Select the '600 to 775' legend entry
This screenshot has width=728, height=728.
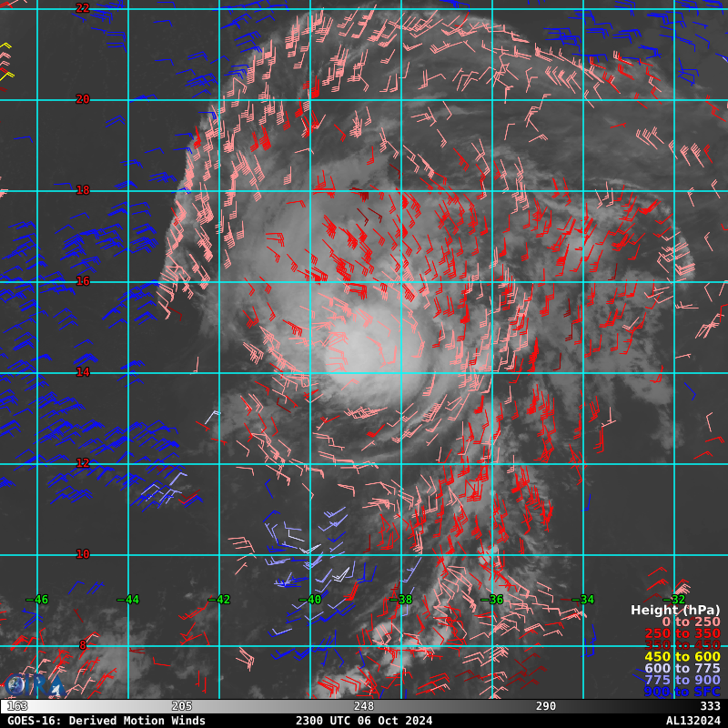(x=682, y=669)
